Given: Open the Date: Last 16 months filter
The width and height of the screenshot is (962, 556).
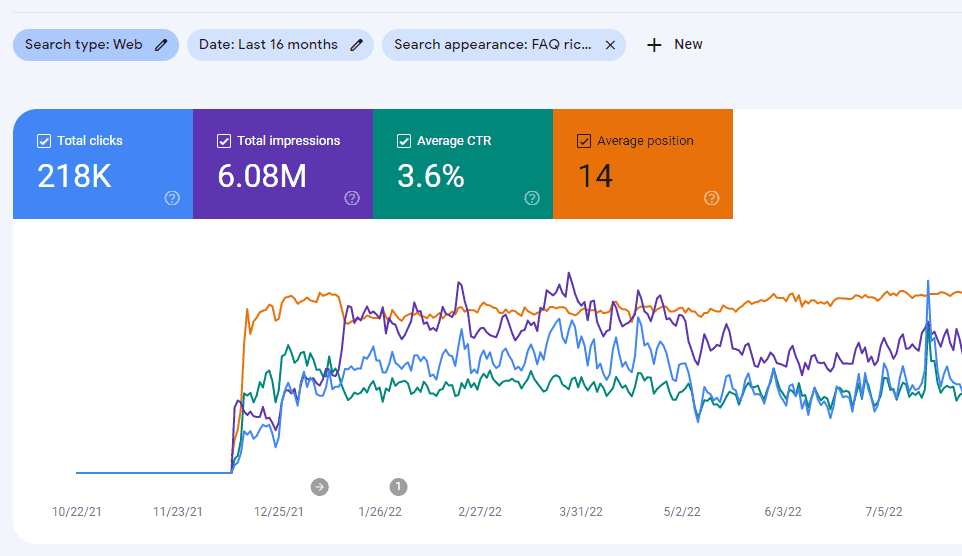Looking at the screenshot, I should click(268, 45).
